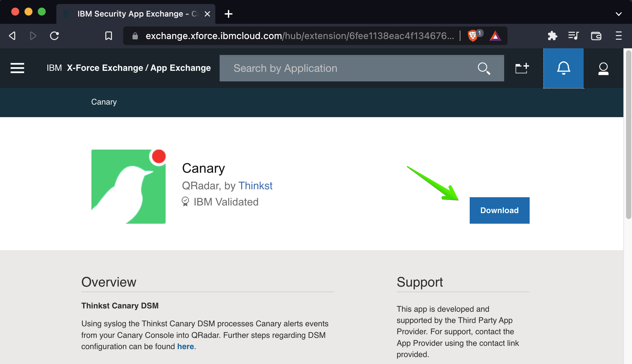Select the IBM Security App Exchange tab
Image resolution: width=632 pixels, height=364 pixels.
136,14
